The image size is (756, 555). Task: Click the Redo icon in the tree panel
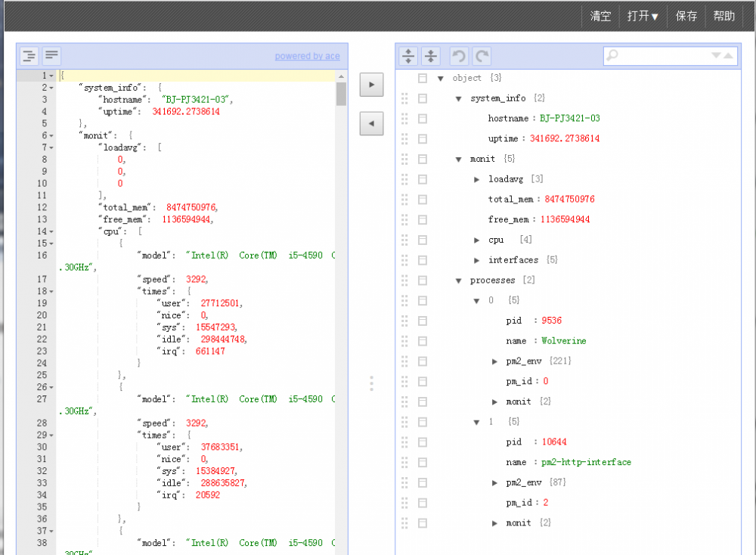[480, 55]
